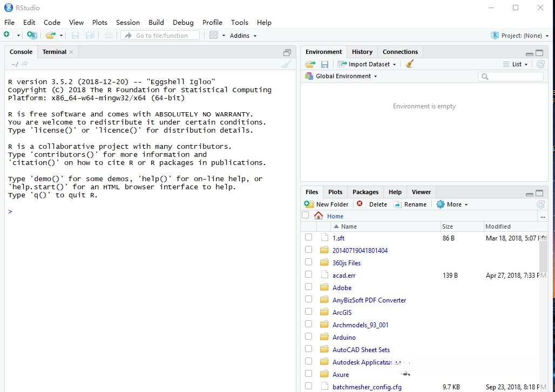This screenshot has height=392, width=555.
Task: Click the console prompt line
Action: coord(150,211)
